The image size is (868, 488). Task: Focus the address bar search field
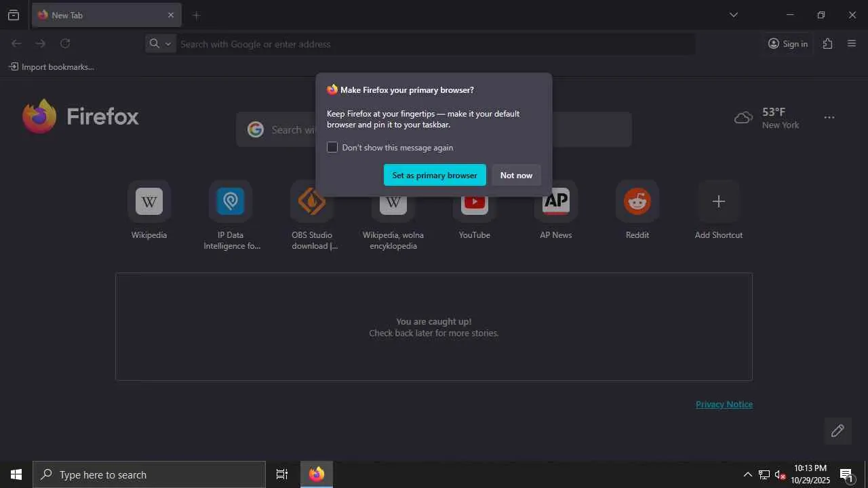(435, 44)
